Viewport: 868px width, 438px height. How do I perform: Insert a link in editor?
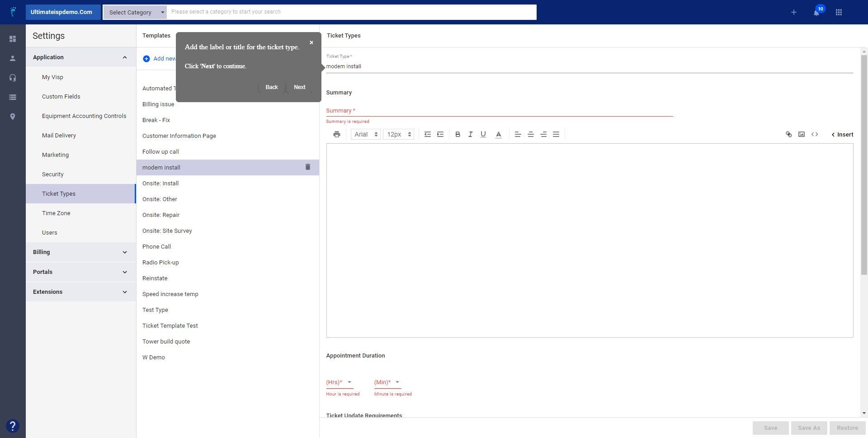pos(789,134)
